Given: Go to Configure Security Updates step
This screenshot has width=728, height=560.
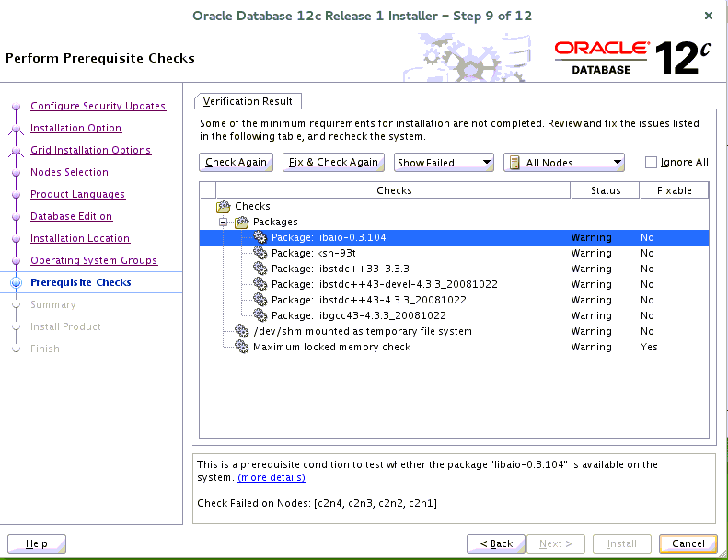Looking at the screenshot, I should coord(98,107).
